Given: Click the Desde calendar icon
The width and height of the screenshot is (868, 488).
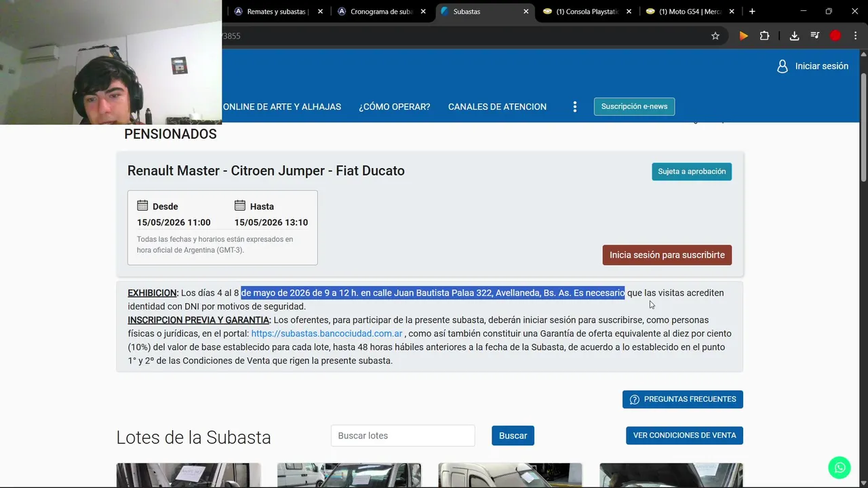Looking at the screenshot, I should point(142,205).
